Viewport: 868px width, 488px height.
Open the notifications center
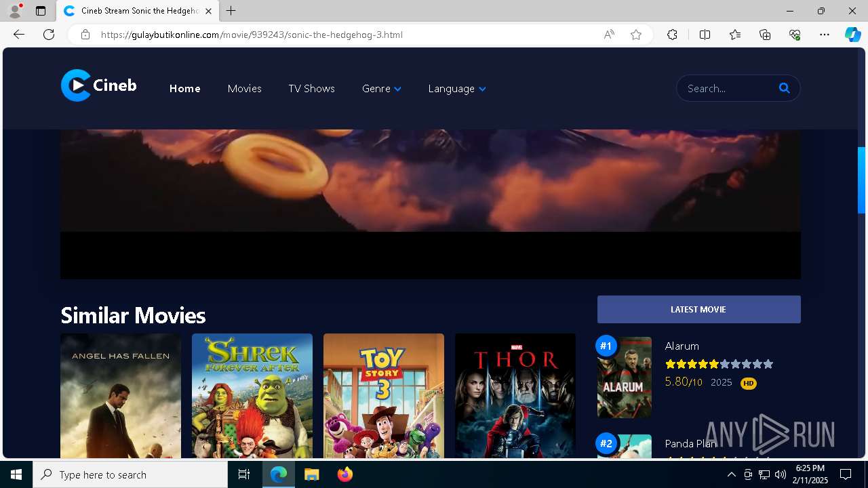click(x=846, y=474)
